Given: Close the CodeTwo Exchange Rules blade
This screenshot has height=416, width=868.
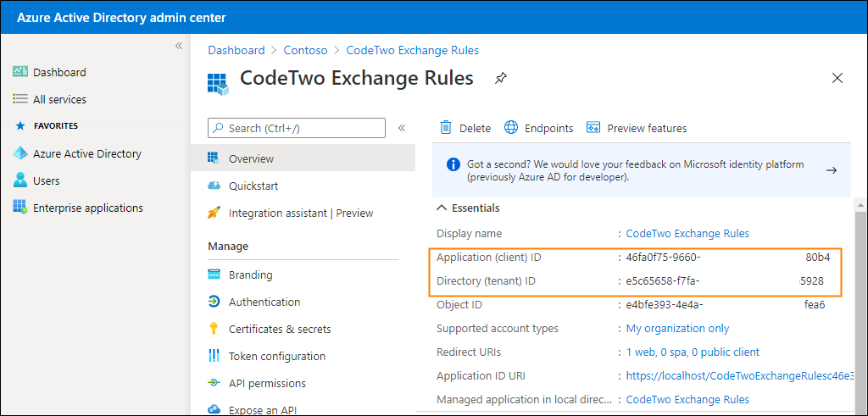Looking at the screenshot, I should coord(837,78).
